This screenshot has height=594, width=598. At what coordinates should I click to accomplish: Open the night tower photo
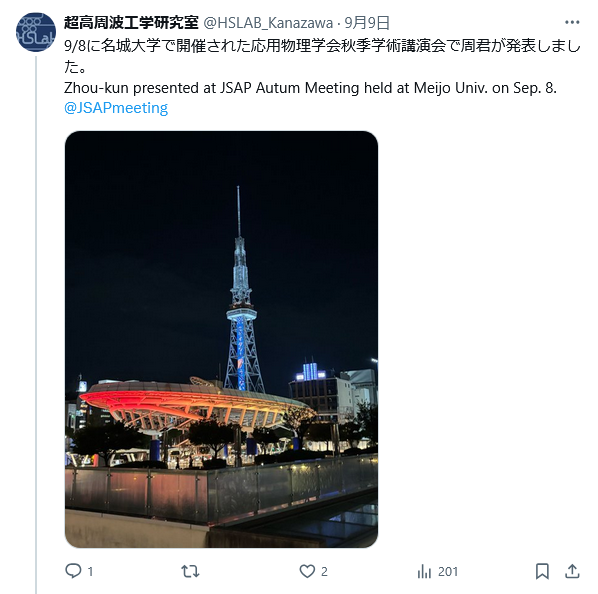point(222,339)
